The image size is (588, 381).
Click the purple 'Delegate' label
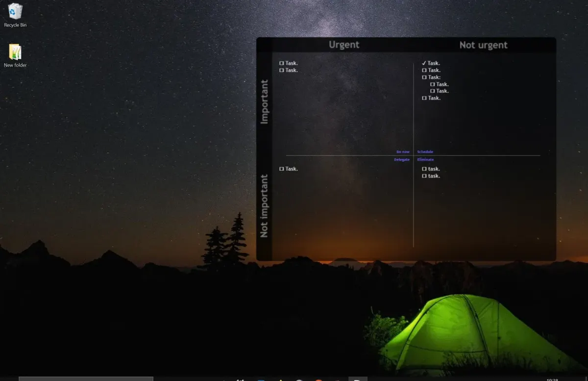[x=402, y=160]
